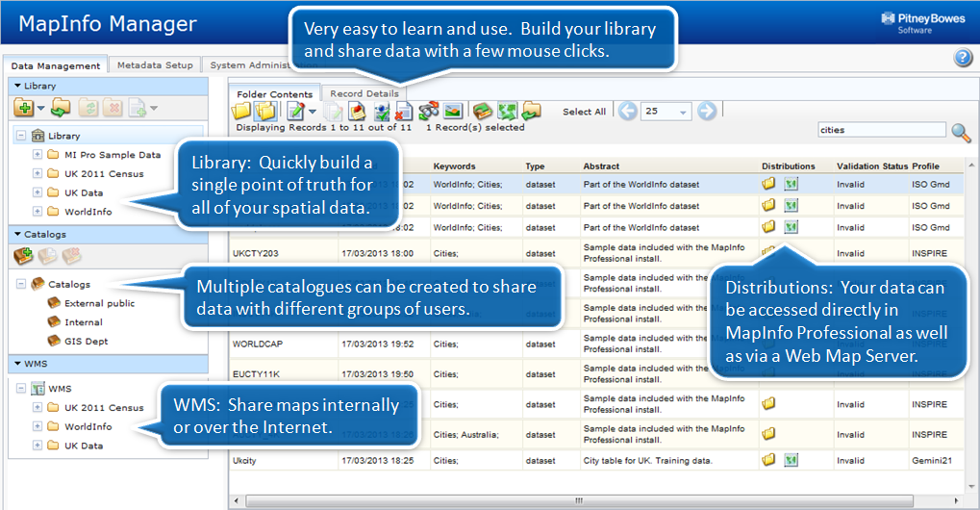Click the UKCTY203 record name
The height and width of the screenshot is (510, 980).
pos(256,253)
